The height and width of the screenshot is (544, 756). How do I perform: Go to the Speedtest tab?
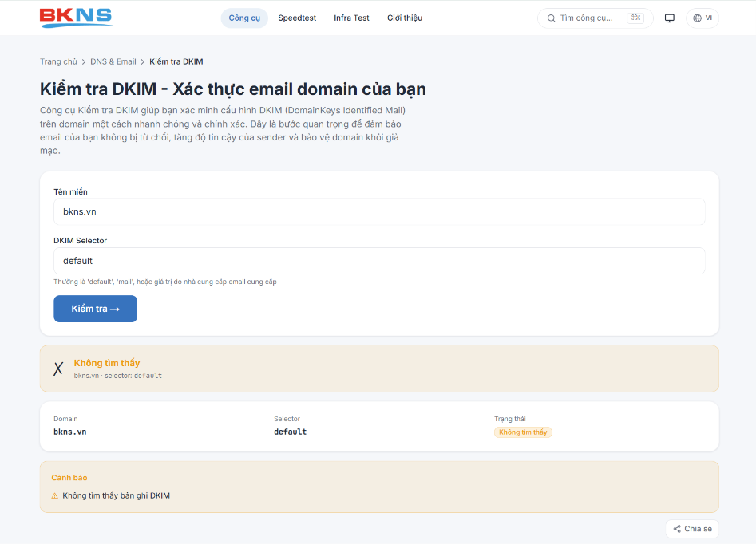coord(297,18)
